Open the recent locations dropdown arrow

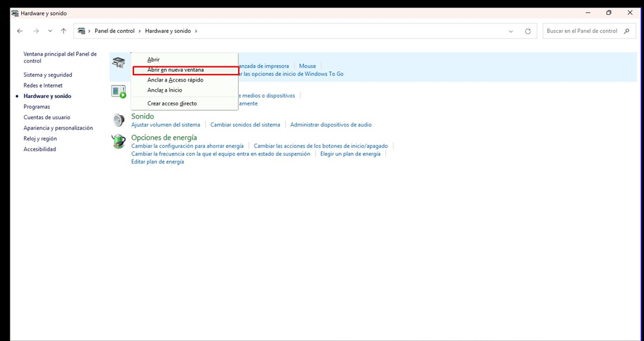(50, 31)
